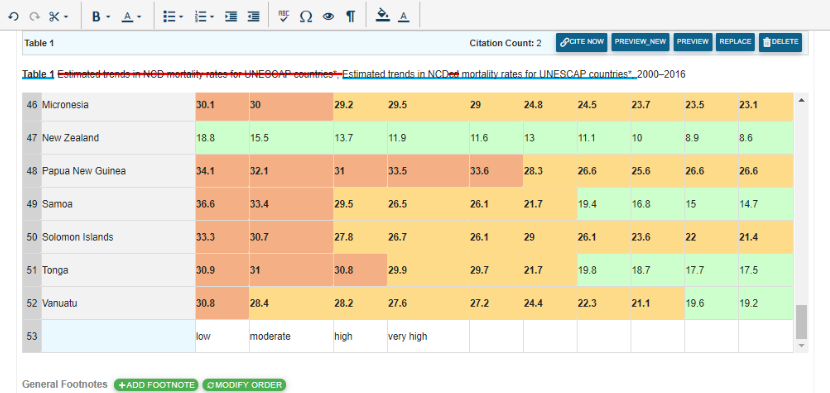This screenshot has height=393, width=830.
Task: Delete Table 1 with DELETE button
Action: 781,42
